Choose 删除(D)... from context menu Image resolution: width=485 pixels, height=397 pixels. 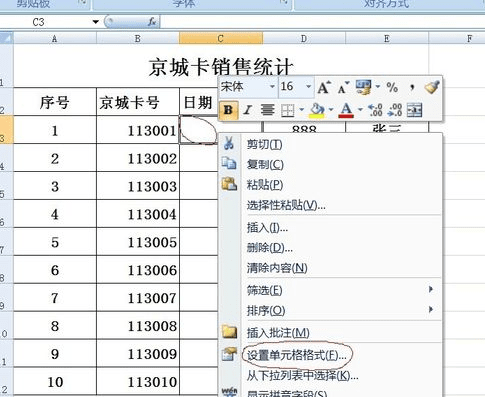331,248
